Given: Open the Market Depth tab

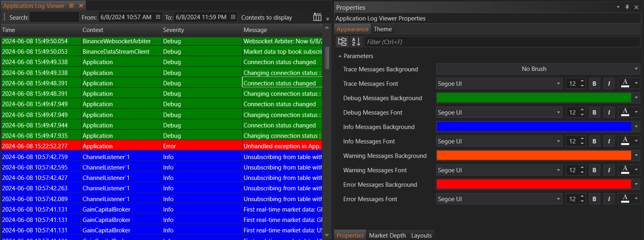Looking at the screenshot, I should click(387, 235).
